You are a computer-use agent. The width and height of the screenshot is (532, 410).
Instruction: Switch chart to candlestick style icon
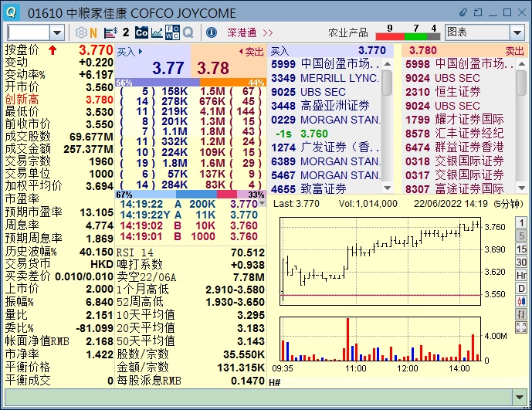pyautogui.click(x=521, y=301)
